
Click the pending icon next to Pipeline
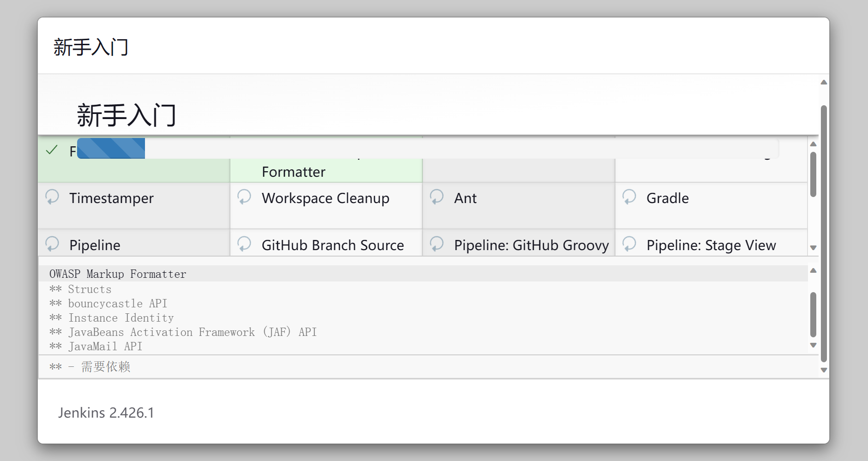pos(52,244)
